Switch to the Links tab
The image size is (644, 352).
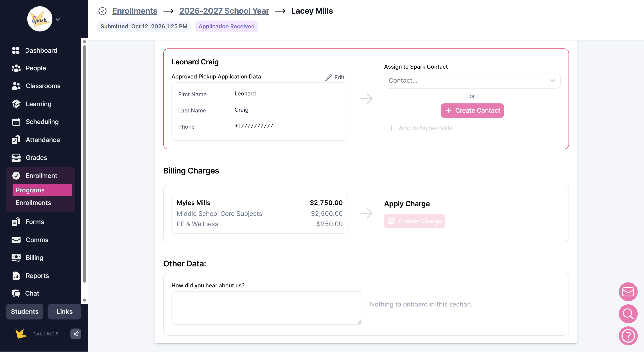[65, 312]
